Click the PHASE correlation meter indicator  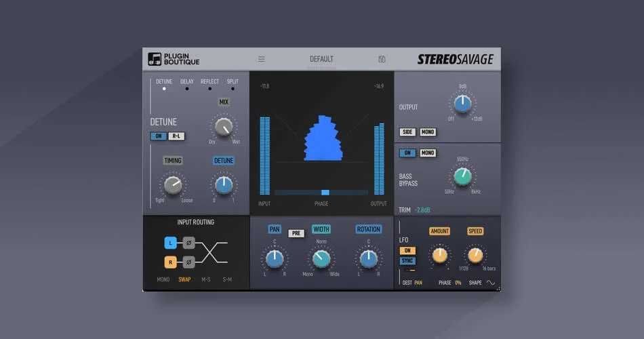[x=325, y=193]
